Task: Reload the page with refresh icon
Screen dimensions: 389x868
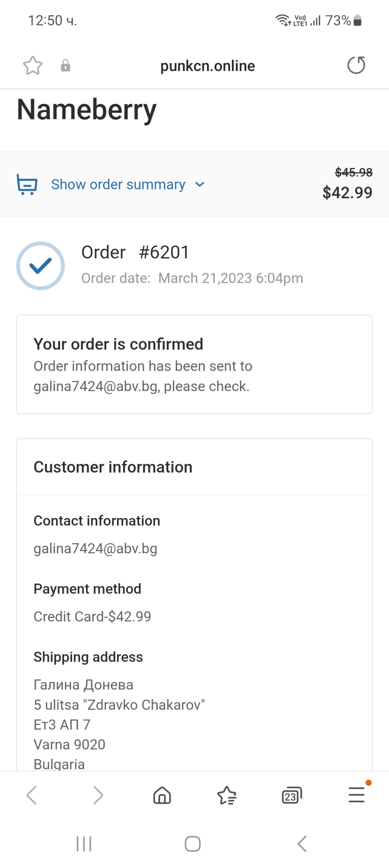Action: coord(356,65)
